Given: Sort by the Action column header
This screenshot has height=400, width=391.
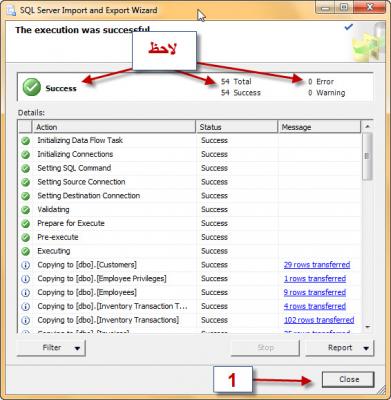Looking at the screenshot, I should [114, 127].
